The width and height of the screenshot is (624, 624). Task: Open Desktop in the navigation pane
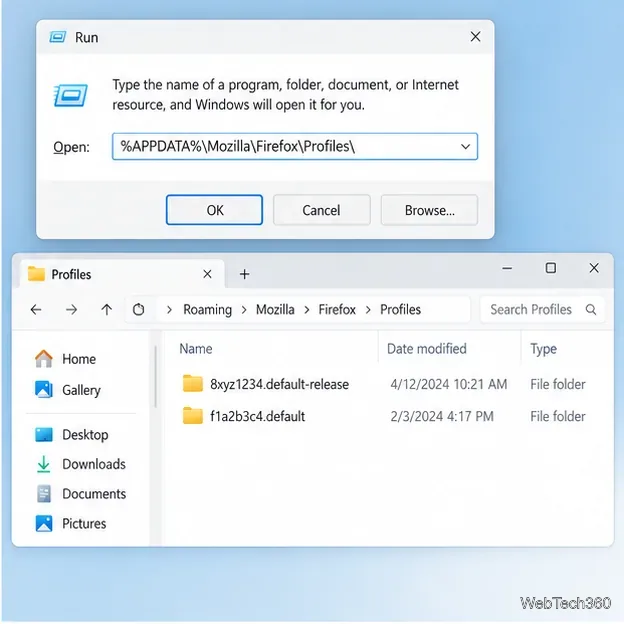click(x=72, y=435)
